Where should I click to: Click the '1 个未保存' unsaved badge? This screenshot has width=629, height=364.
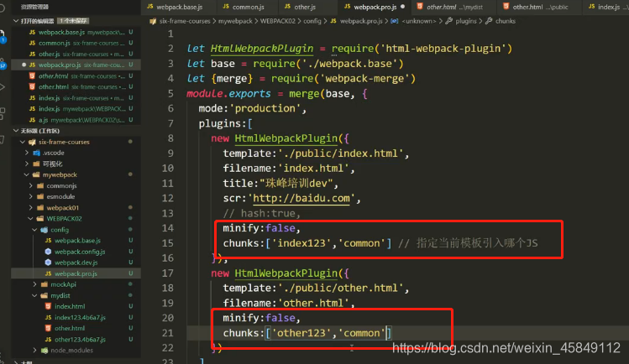pos(73,21)
